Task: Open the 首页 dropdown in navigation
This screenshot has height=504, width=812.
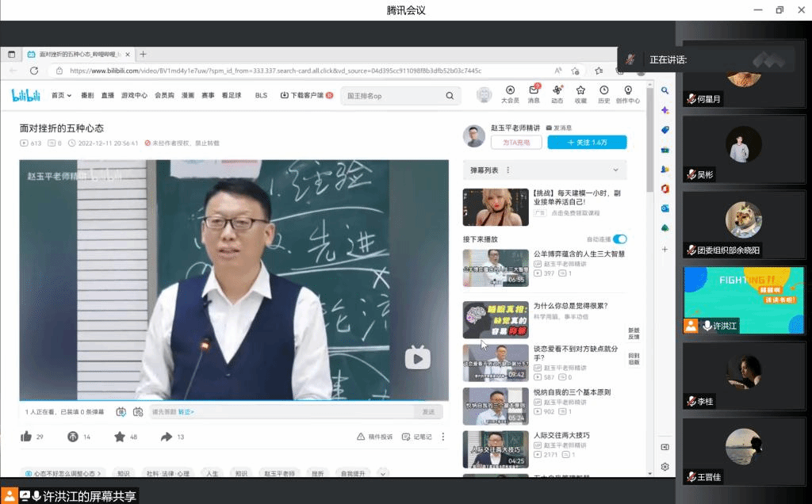Action: (x=61, y=96)
